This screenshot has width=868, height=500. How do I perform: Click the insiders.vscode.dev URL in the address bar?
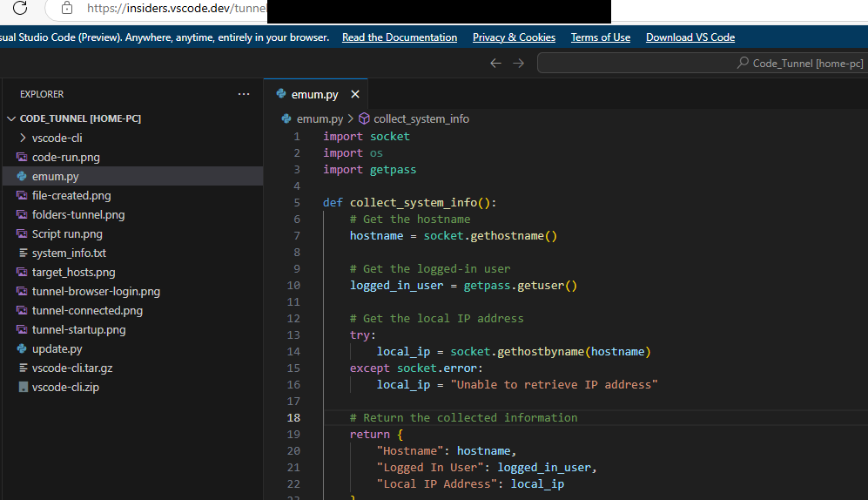tap(177, 9)
